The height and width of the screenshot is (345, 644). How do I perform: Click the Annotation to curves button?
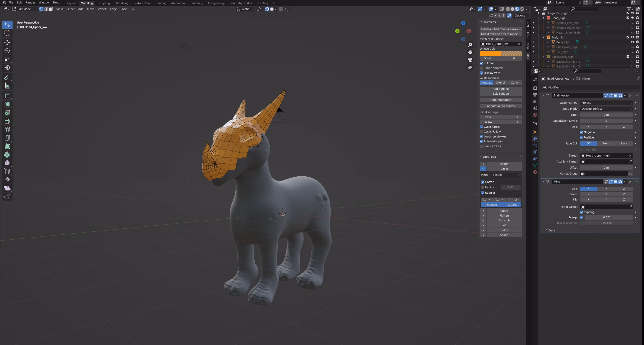(501, 106)
